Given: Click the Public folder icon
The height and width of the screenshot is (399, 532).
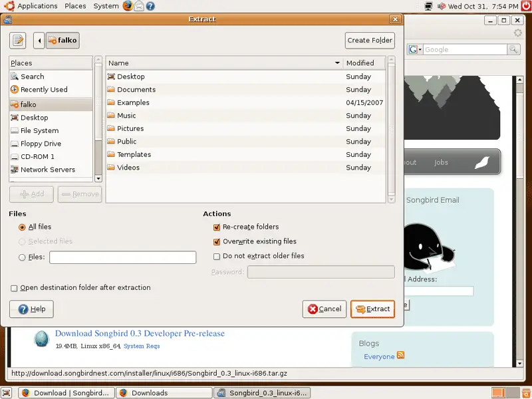Looking at the screenshot, I should tap(111, 141).
